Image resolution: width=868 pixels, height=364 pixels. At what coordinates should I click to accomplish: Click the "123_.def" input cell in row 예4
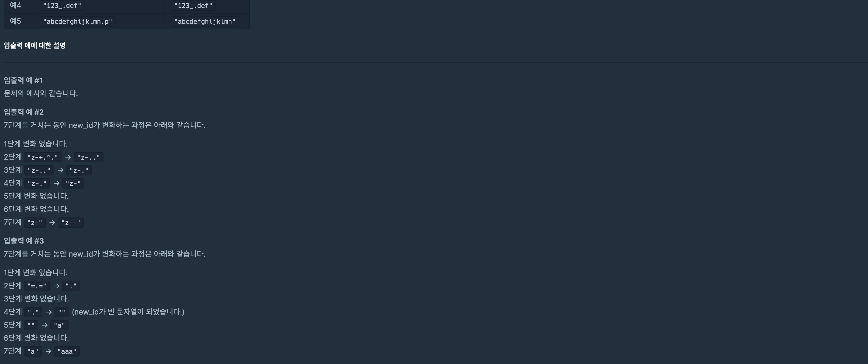point(62,5)
